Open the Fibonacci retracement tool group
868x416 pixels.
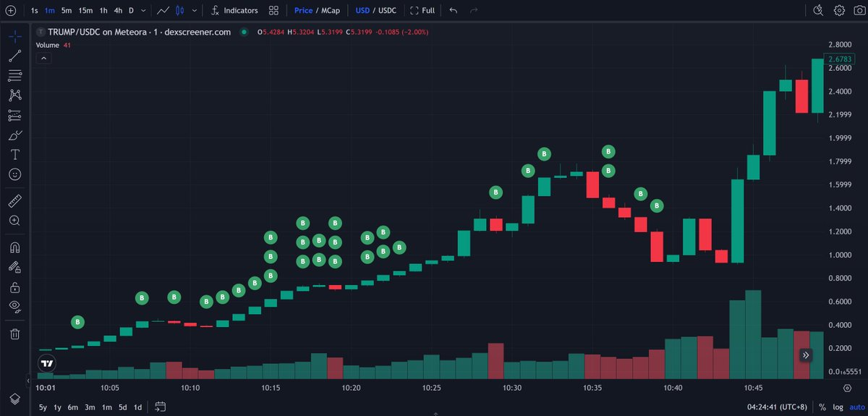click(15, 76)
